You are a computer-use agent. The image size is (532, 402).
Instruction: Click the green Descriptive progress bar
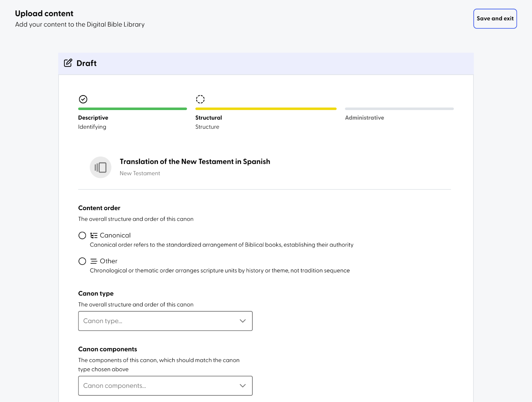pyautogui.click(x=132, y=109)
